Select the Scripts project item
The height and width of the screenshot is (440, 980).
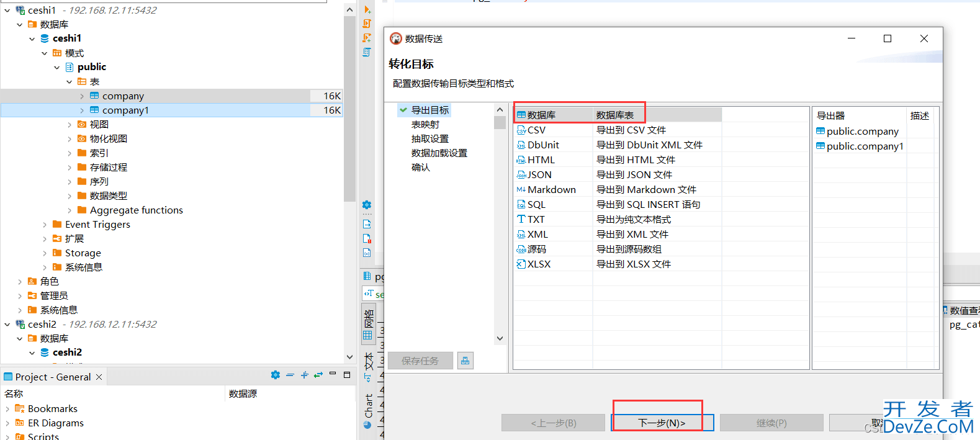[43, 436]
